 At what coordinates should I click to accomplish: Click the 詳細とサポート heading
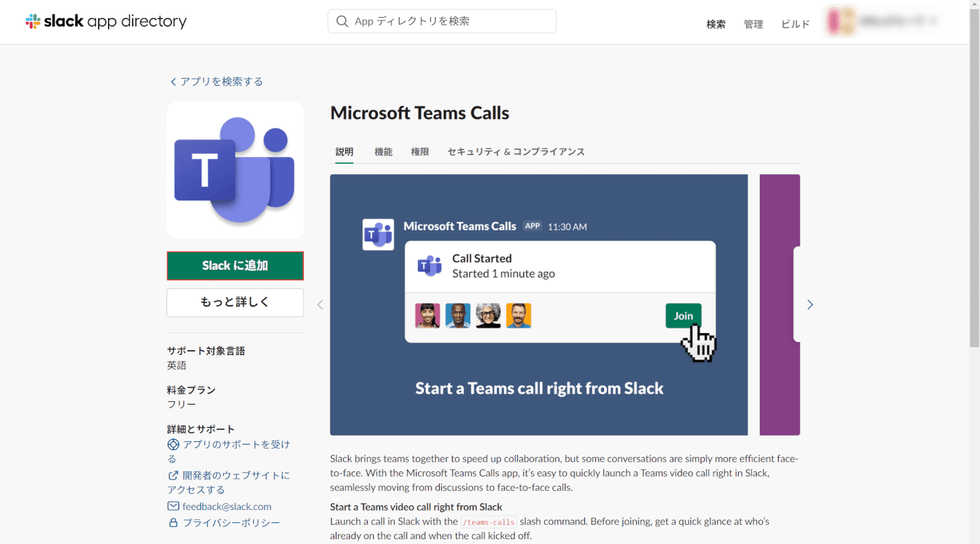pos(201,429)
